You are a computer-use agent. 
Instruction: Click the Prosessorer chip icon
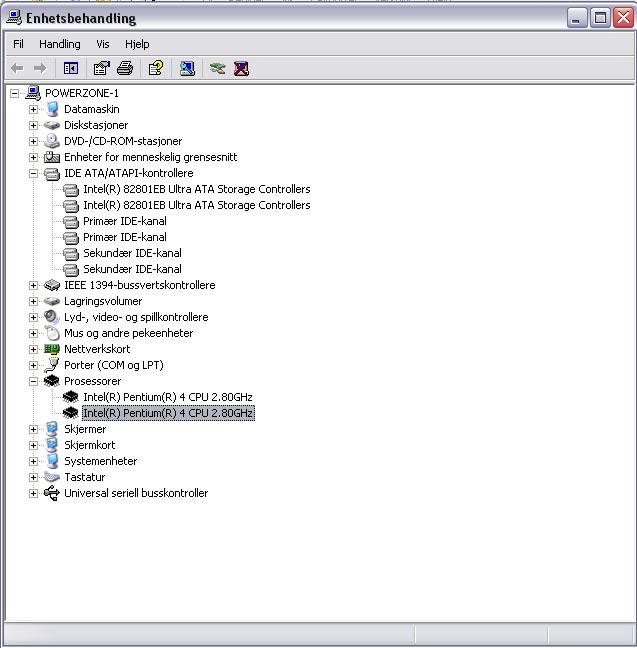[x=52, y=381]
